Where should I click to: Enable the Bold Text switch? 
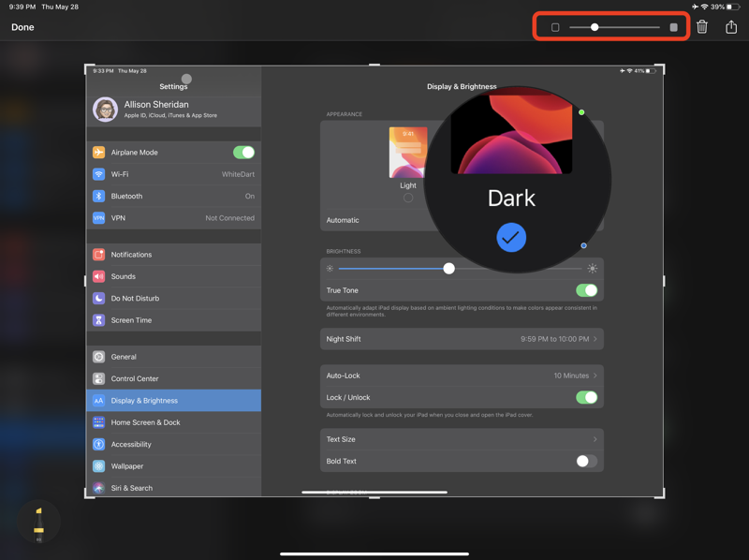click(x=586, y=462)
